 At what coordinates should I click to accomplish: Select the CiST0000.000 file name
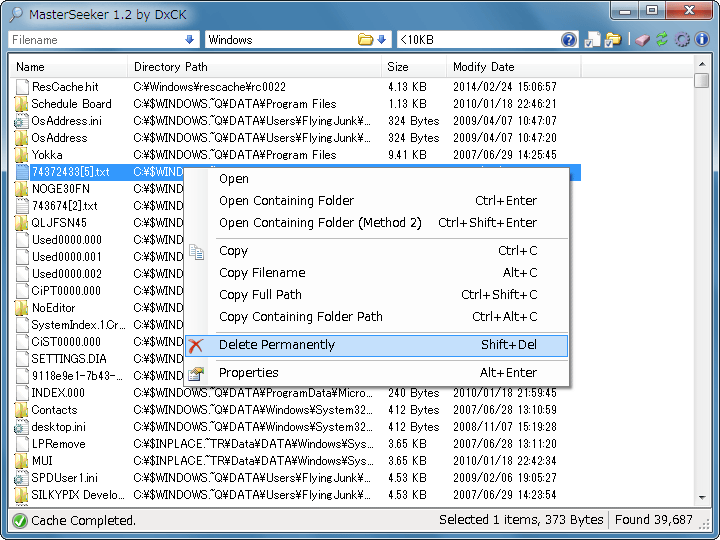66,342
